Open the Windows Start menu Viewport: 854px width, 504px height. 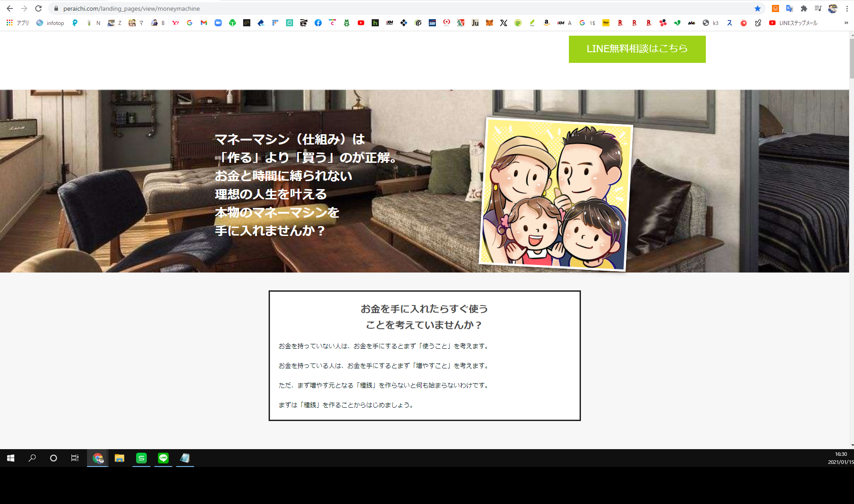(x=11, y=458)
